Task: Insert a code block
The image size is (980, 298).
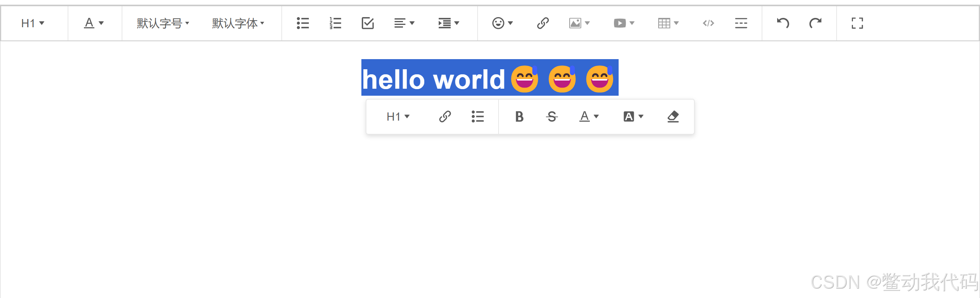Action: pyautogui.click(x=708, y=23)
